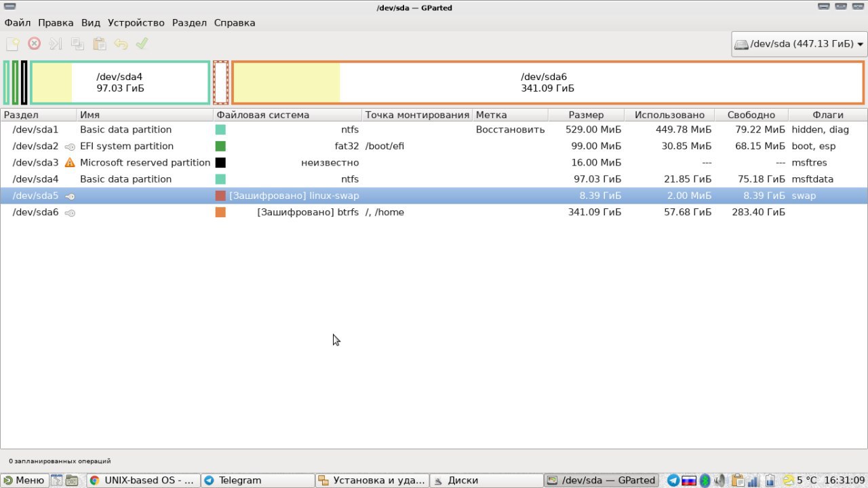868x488 pixels.
Task: Select the /dev/sda4 row in the table
Action: [434, 179]
